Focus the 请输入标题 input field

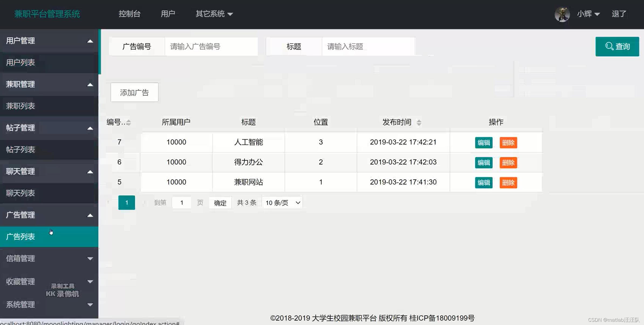[368, 46]
